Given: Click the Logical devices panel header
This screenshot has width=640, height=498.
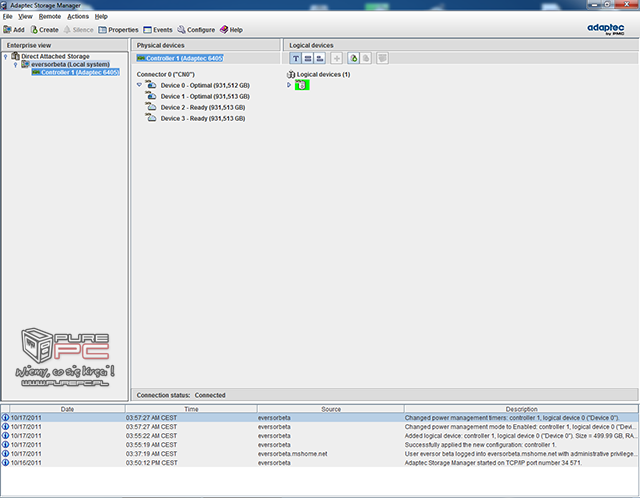Looking at the screenshot, I should pos(461,45).
